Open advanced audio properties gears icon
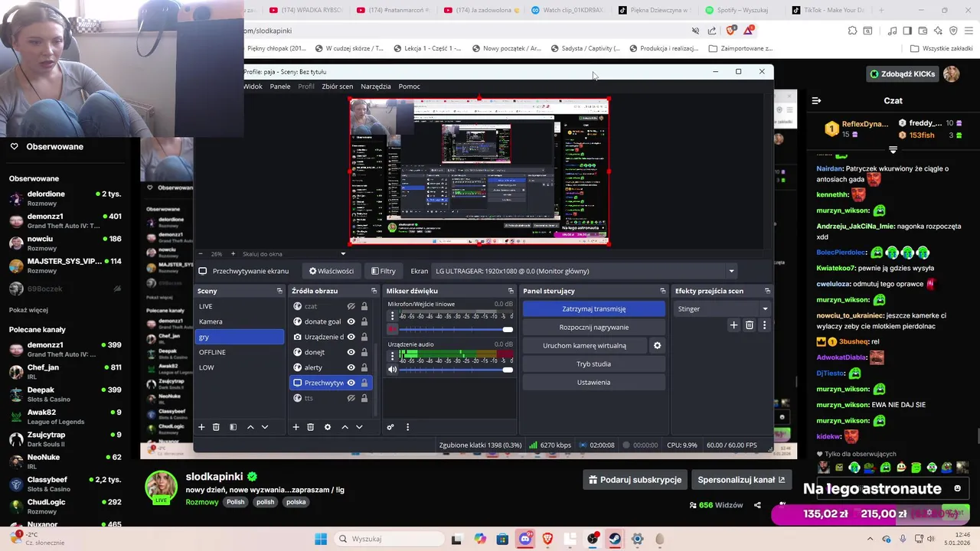Screen dimensions: 980x551 click(390, 427)
